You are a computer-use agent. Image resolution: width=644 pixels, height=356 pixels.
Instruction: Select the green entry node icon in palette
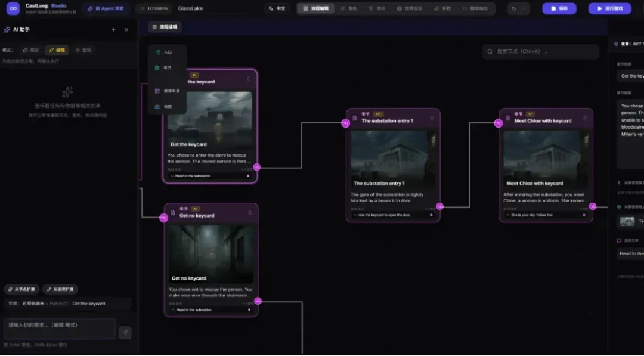[x=157, y=52]
